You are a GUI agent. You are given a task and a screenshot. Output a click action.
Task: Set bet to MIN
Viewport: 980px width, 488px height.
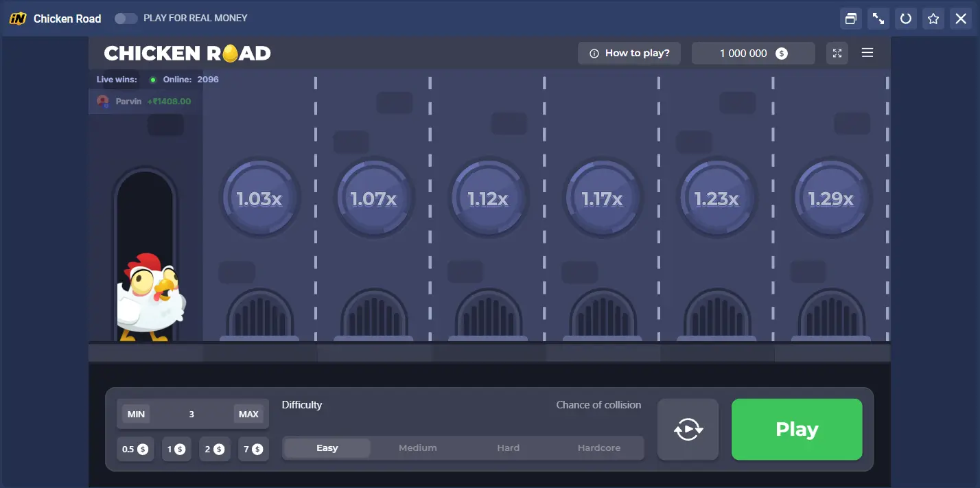pyautogui.click(x=136, y=414)
